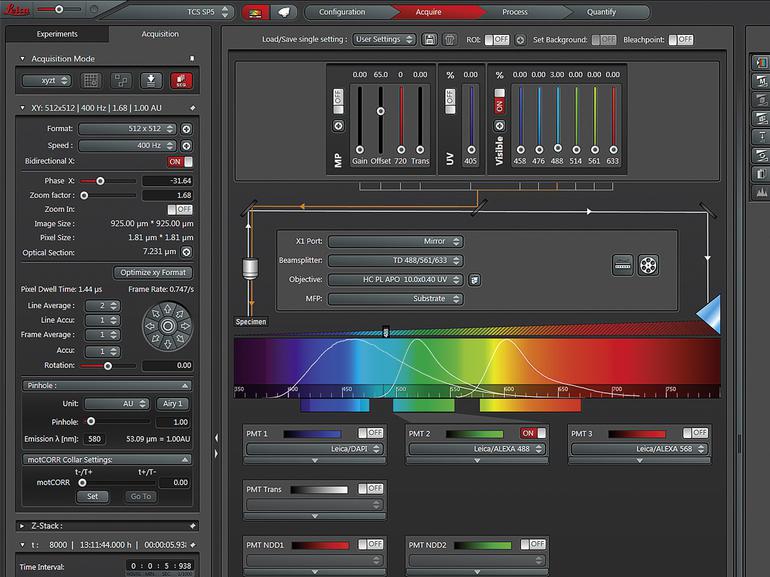Image resolution: width=770 pixels, height=577 pixels.
Task: Open the X1 Port Mirror dropdown
Action: pyautogui.click(x=396, y=242)
